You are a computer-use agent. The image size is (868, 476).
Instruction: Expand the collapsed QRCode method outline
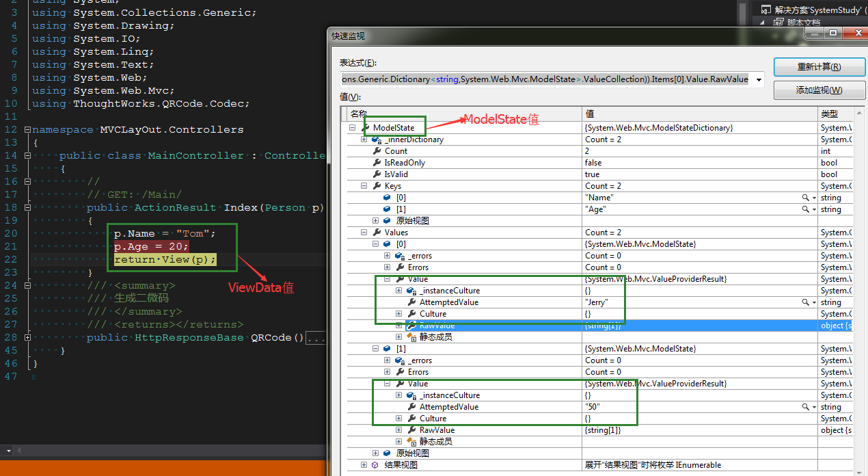[x=27, y=337]
